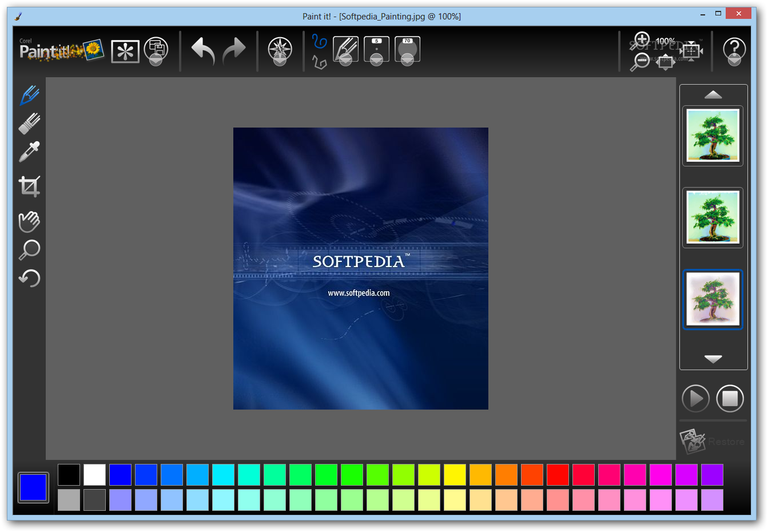Pick the pure yellow color swatch
The image size is (768, 532).
[455, 475]
